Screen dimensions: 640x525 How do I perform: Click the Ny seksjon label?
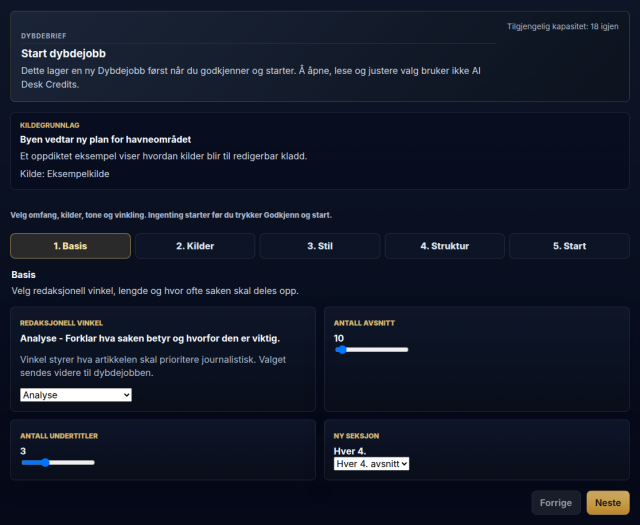coord(356,436)
